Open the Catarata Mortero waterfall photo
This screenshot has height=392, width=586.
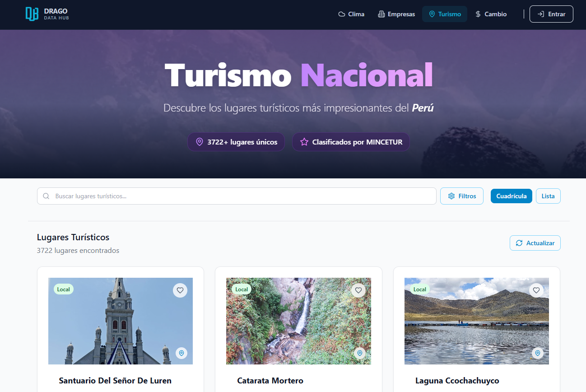pyautogui.click(x=298, y=321)
